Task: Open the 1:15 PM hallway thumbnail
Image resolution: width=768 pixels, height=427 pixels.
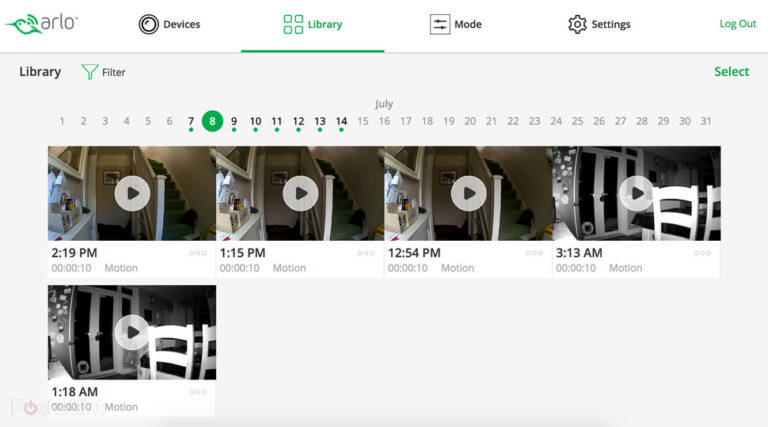Action: pos(300,193)
